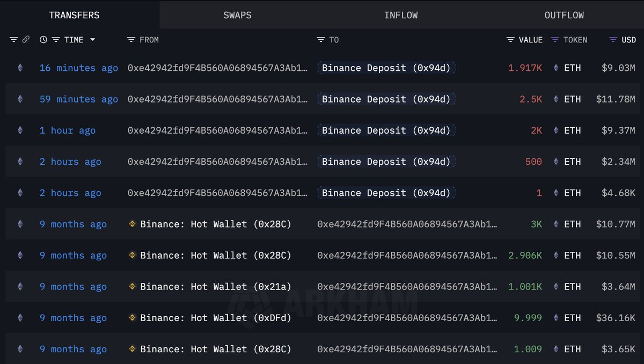Select the OUTFLOW tab
Screen dimensions: 644x364
(564, 15)
